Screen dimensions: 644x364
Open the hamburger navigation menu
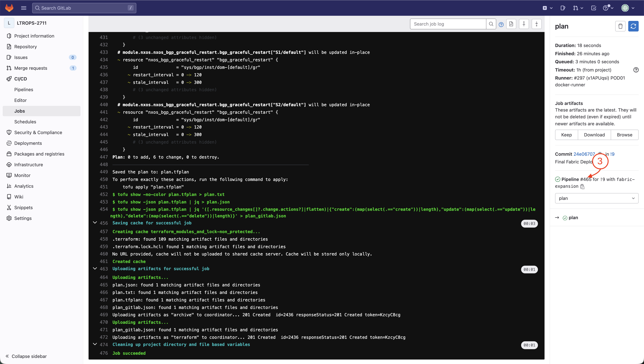pyautogui.click(x=23, y=8)
